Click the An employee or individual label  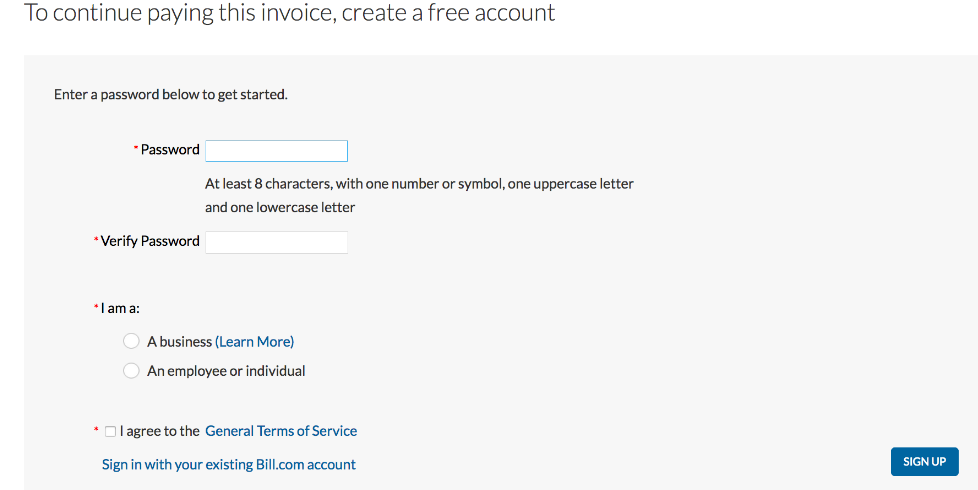pyautogui.click(x=226, y=371)
